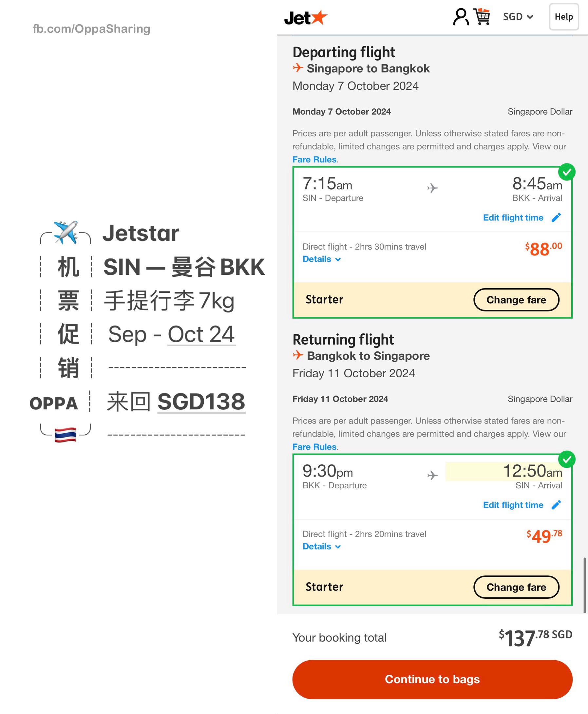Click the Jetstar logo
This screenshot has width=588, height=714.
306,18
